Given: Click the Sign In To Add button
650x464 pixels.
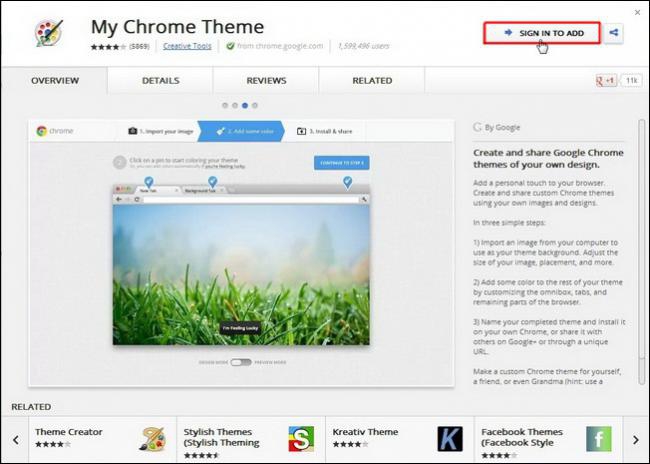Looking at the screenshot, I should (542, 33).
